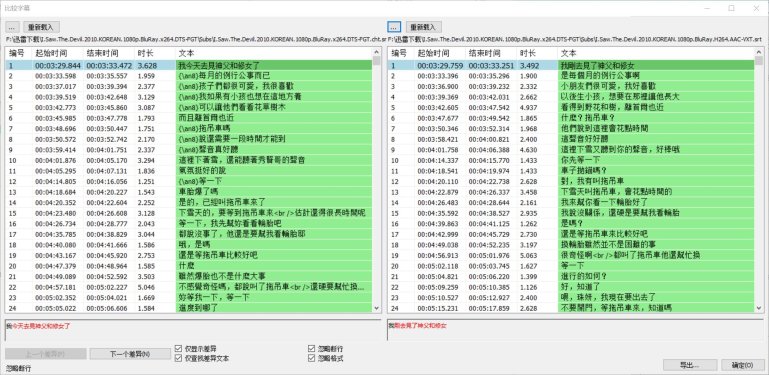769x375 pixels.
Task: Click the right difference preview text box
Action: [x=575, y=330]
